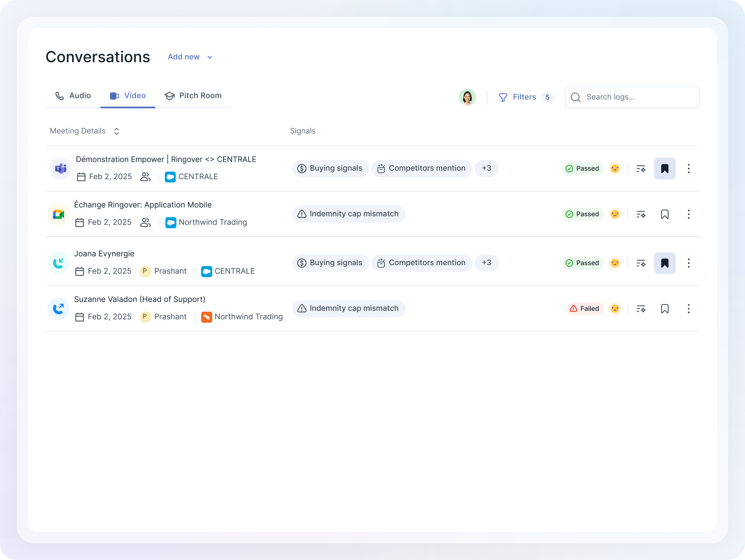Click the Signals column header
This screenshot has height=560, width=745.
303,131
